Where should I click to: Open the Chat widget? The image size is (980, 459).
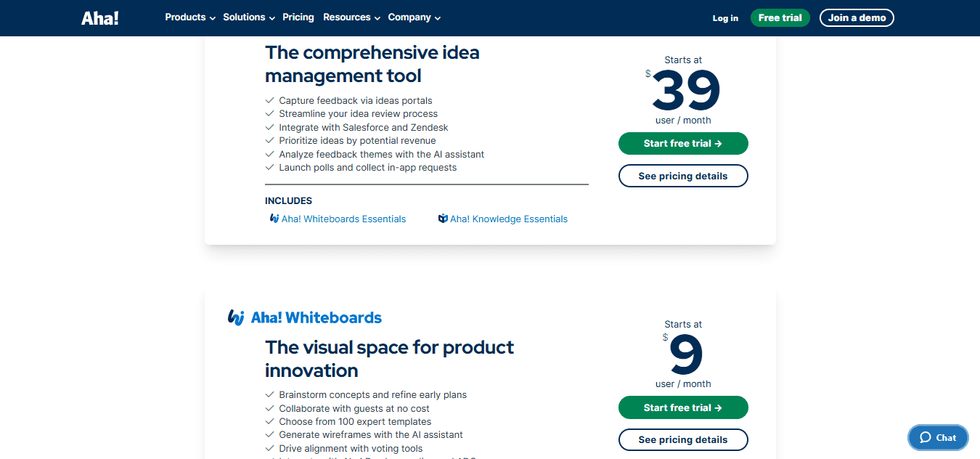938,437
